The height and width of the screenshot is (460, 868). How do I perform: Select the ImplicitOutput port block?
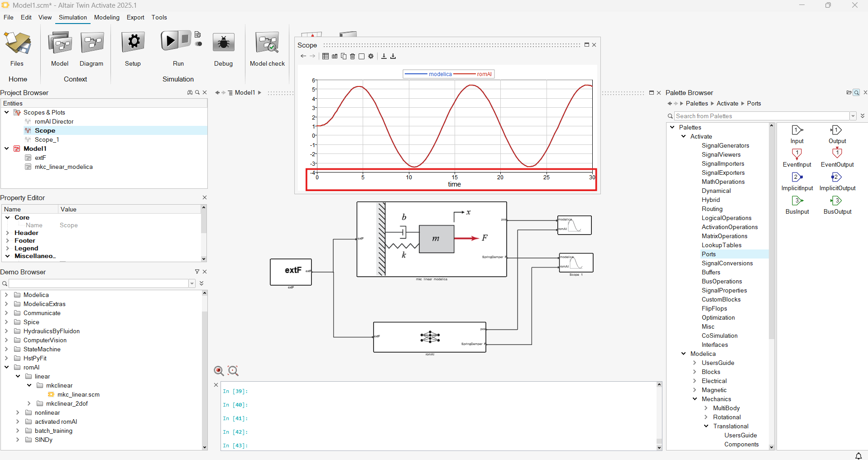point(837,182)
